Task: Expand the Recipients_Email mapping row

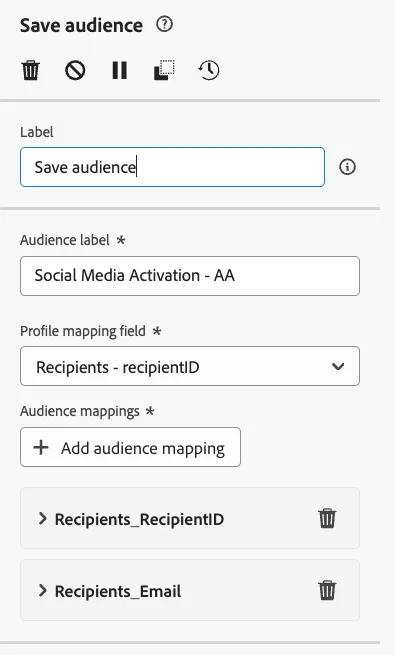Action: [43, 590]
